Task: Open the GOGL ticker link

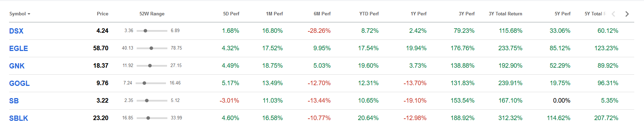Action: coord(20,83)
